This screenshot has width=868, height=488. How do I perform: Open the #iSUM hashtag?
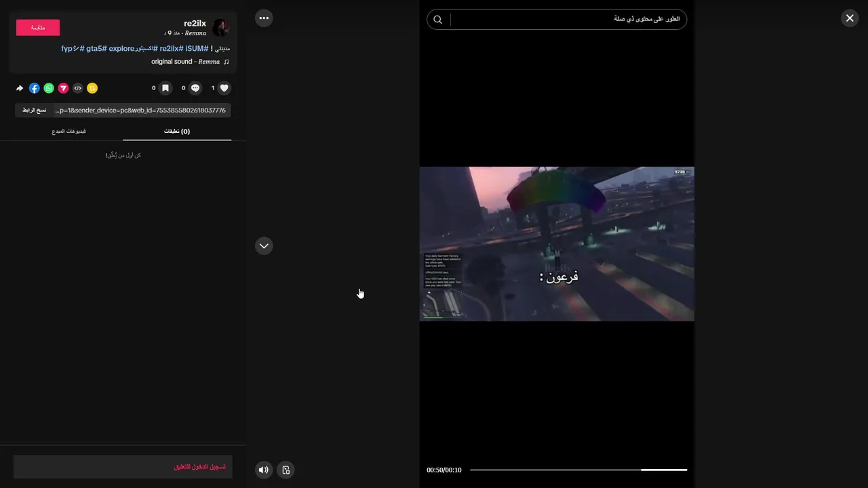tap(197, 49)
